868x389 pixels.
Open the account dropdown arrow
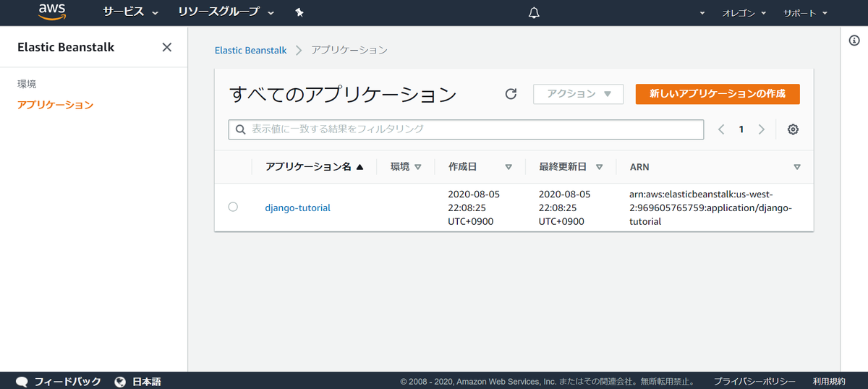(702, 13)
